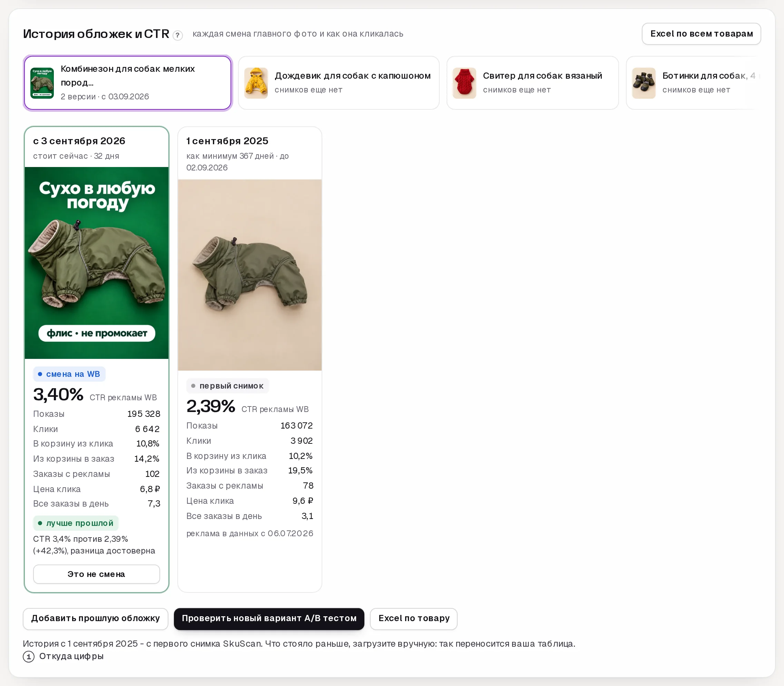
Task: Open the Ботинки для собак product tab
Action: [693, 83]
